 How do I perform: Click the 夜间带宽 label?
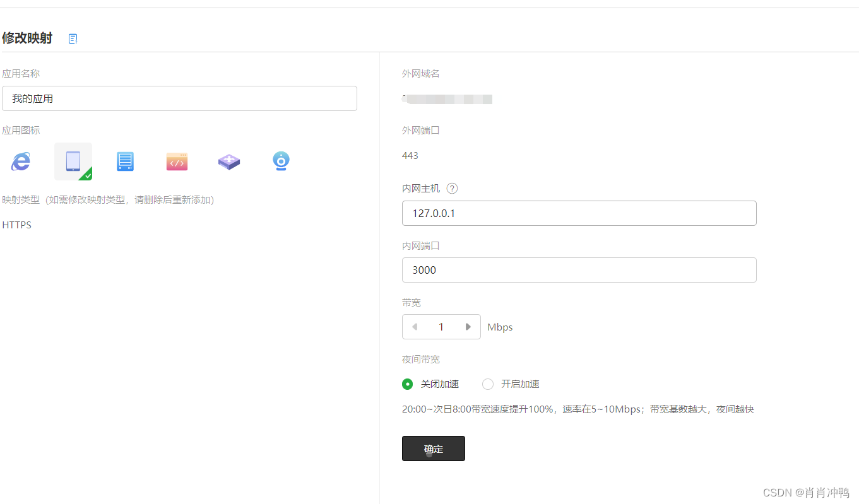click(421, 359)
